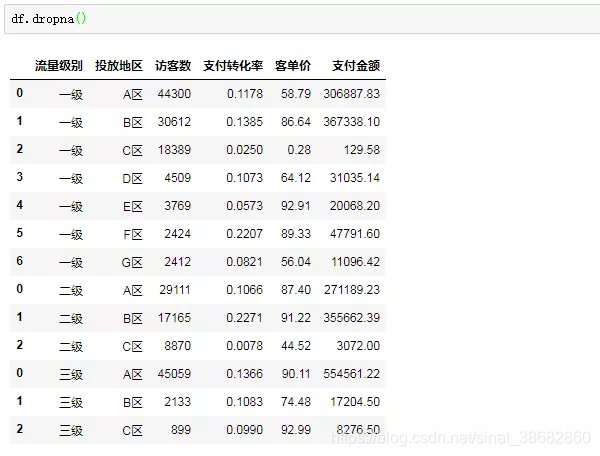Click the cell value 0.1066
Viewport: 600px width, 456px height.
tap(245, 290)
